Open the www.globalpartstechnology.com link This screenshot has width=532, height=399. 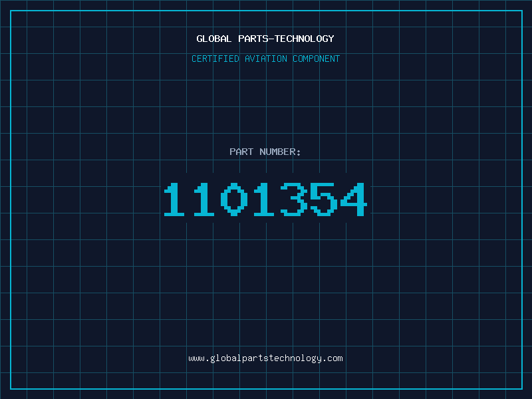click(265, 358)
